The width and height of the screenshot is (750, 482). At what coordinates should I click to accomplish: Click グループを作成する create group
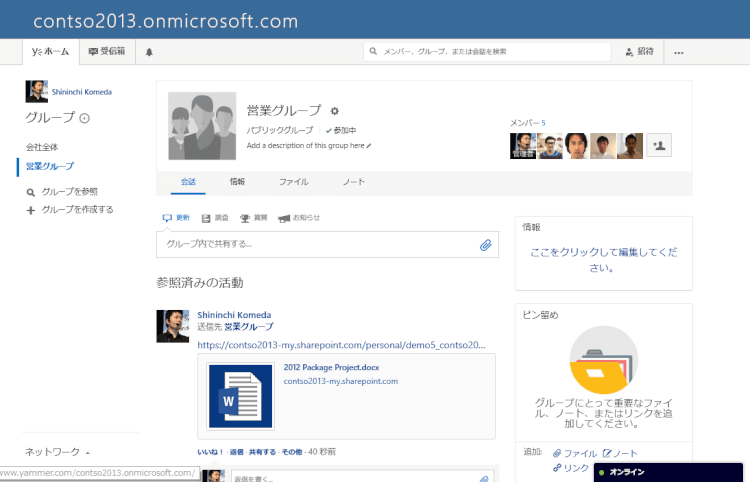70,210
